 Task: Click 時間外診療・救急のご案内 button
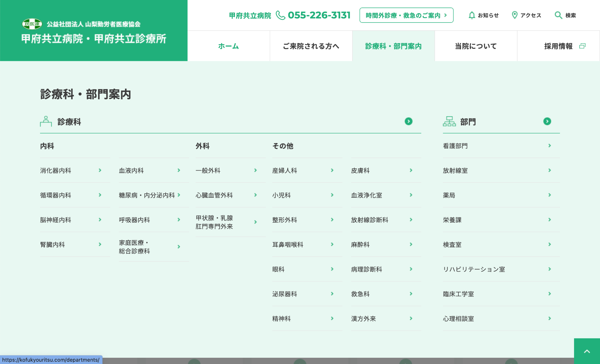click(x=406, y=15)
